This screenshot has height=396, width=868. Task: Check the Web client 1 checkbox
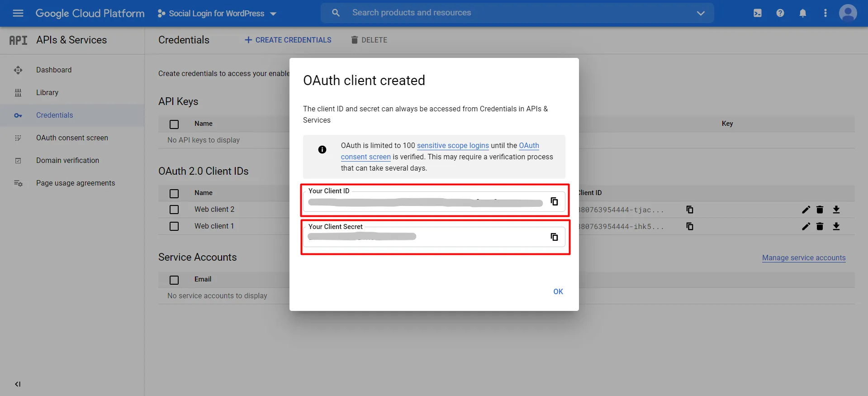pyautogui.click(x=174, y=226)
